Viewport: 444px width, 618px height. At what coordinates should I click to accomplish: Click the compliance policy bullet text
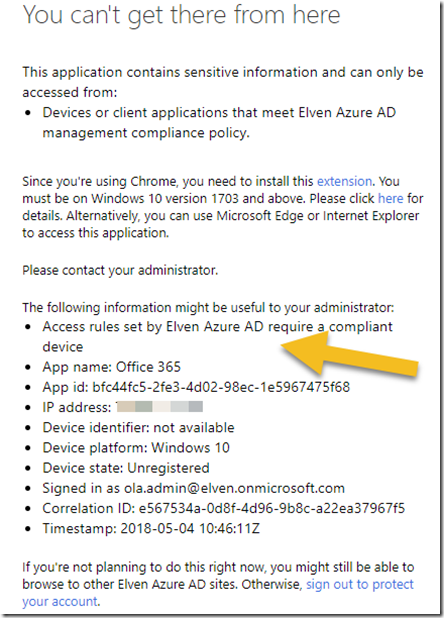(219, 123)
